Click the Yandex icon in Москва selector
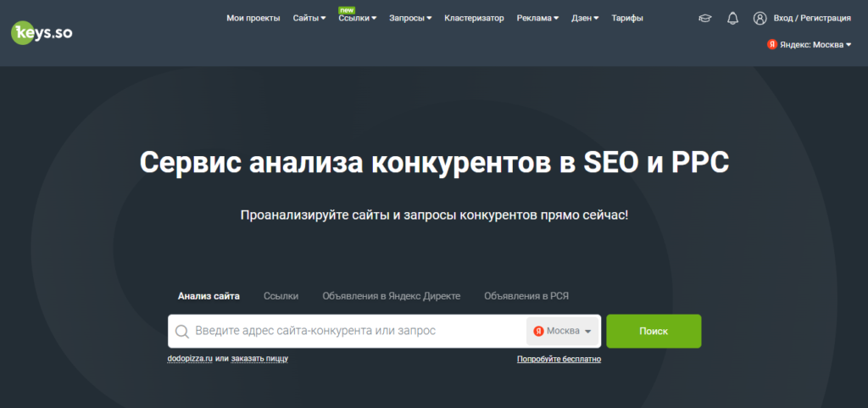 538,331
